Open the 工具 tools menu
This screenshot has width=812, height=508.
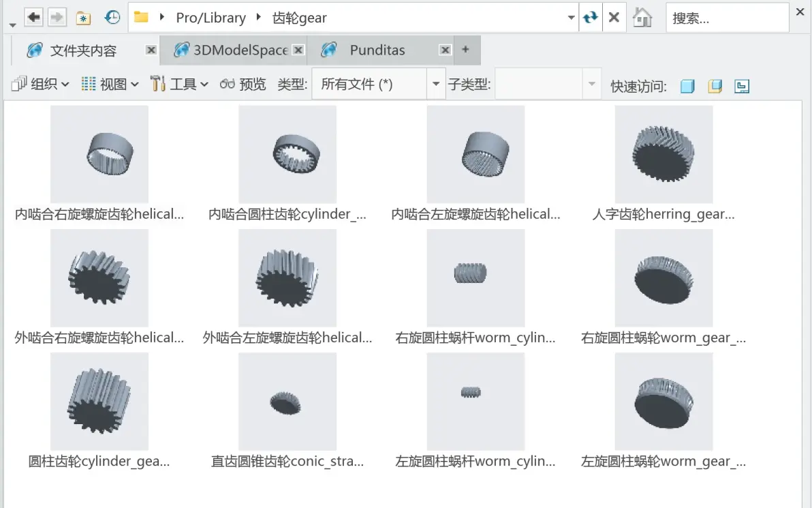point(179,84)
